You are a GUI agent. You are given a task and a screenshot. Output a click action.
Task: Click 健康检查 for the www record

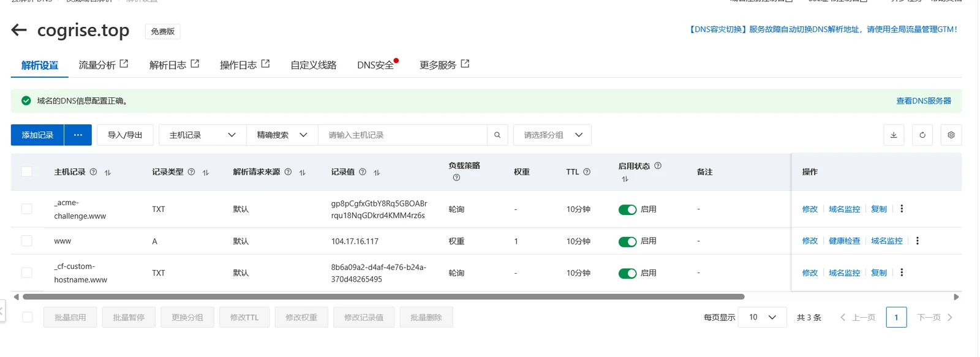pos(845,241)
